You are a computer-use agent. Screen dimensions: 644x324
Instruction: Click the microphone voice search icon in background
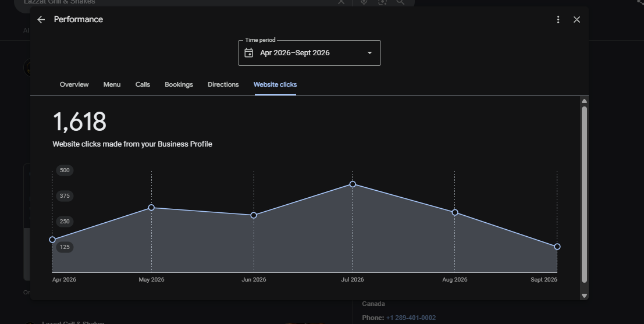(364, 2)
